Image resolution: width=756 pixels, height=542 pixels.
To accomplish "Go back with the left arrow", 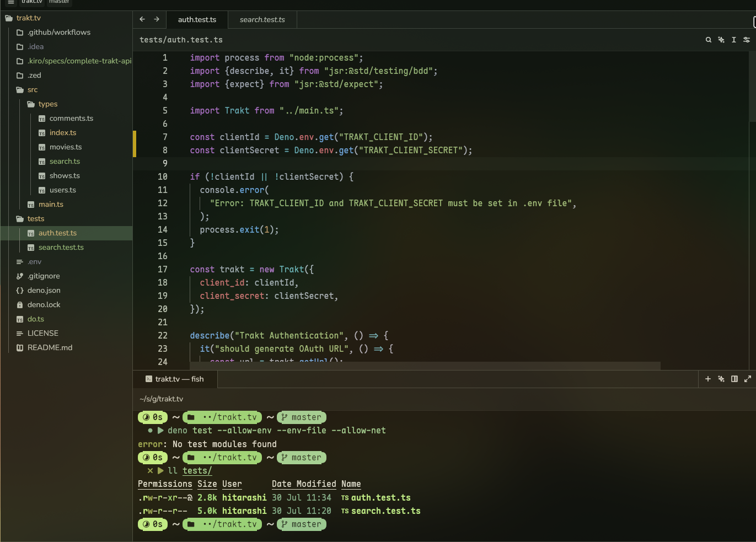I will click(x=142, y=19).
